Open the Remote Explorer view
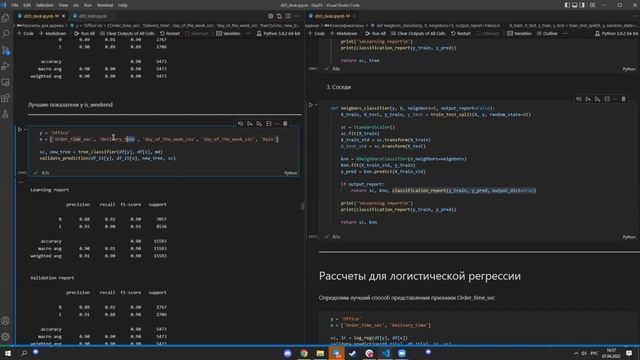This screenshot has height=360, width=640. [6, 82]
